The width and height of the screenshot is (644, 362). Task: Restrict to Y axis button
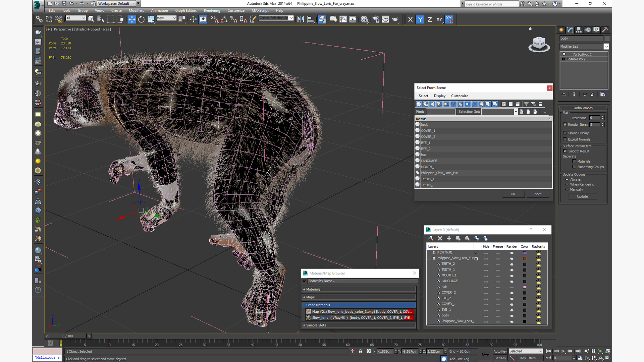coord(420,19)
